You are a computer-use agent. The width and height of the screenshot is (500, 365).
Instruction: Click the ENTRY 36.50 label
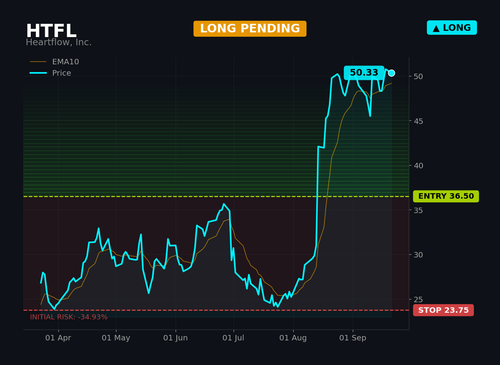(446, 196)
